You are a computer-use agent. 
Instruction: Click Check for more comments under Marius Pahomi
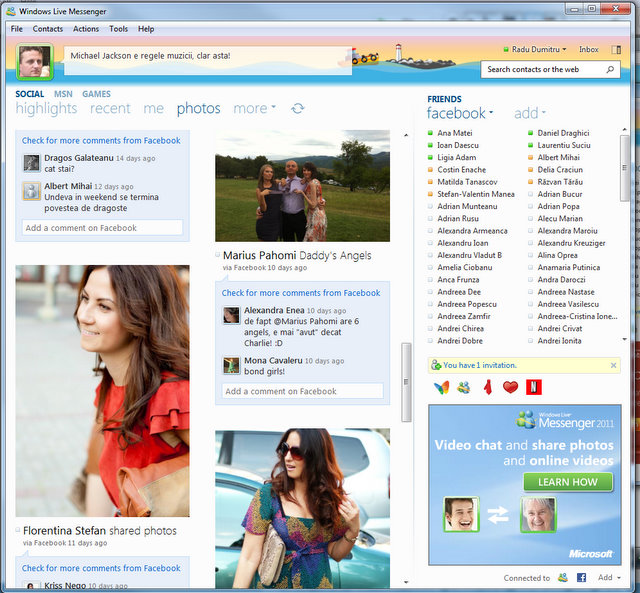(301, 293)
